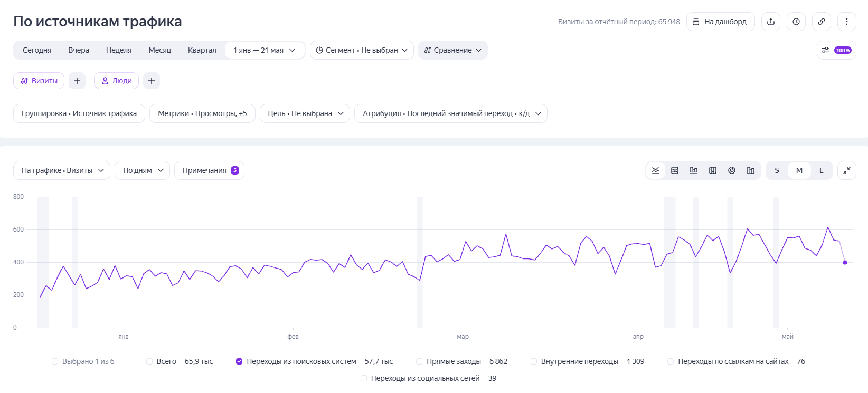The height and width of the screenshot is (393, 868).
Task: Check the Прямые заходы checkbox
Action: [x=419, y=361]
